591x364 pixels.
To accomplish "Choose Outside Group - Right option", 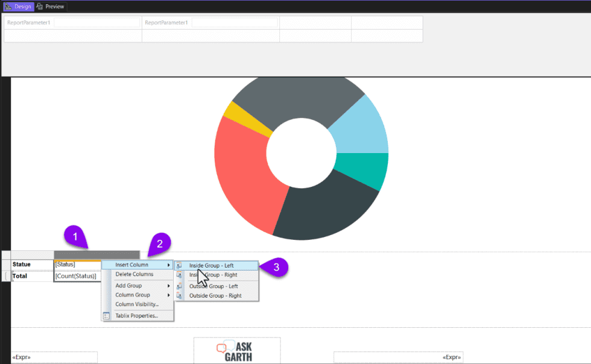I will click(216, 296).
